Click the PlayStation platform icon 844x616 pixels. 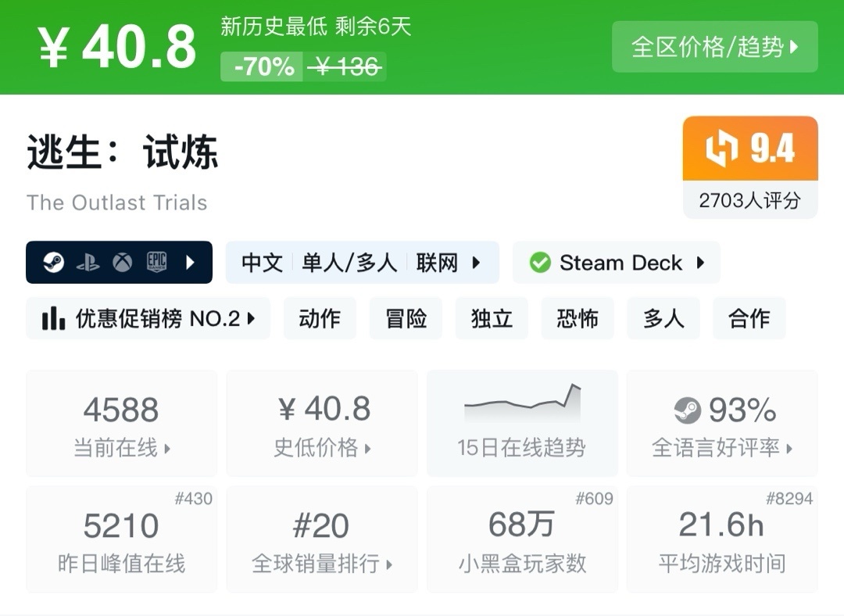88,263
